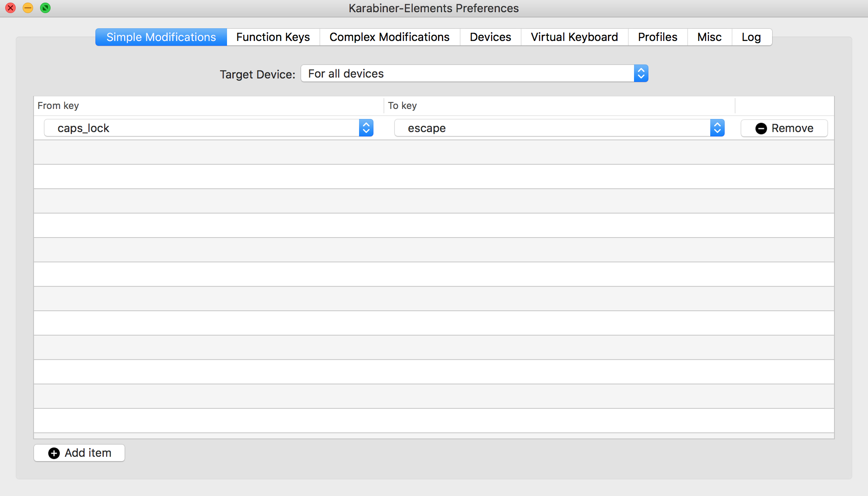Open the Virtual Keyboard tab
Viewport: 868px width, 496px height.
(573, 37)
